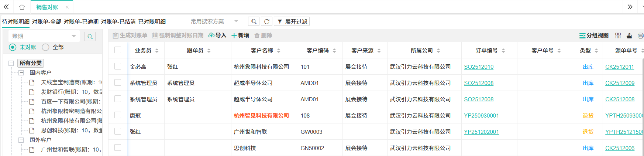The image size is (644, 156).
Task: Collapse the sidebar with the double-left arrow
Action: (6, 7)
